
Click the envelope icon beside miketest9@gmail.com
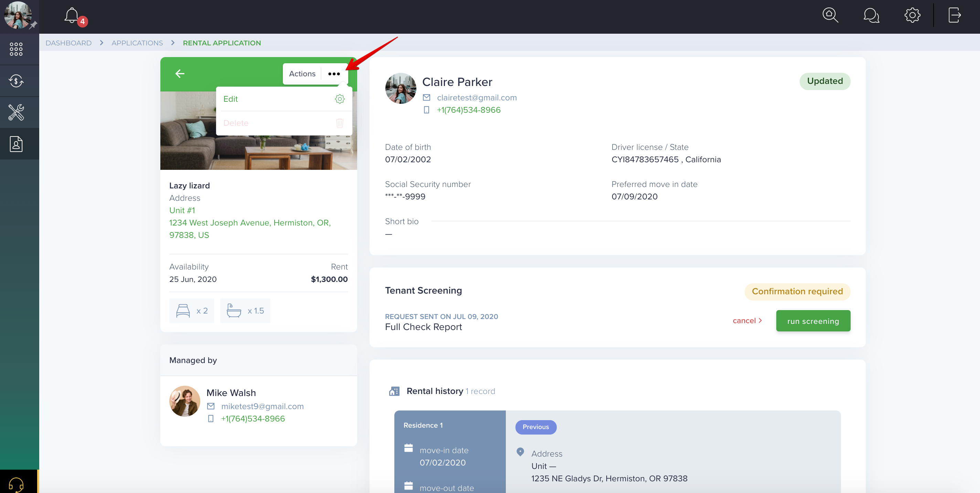(x=211, y=406)
